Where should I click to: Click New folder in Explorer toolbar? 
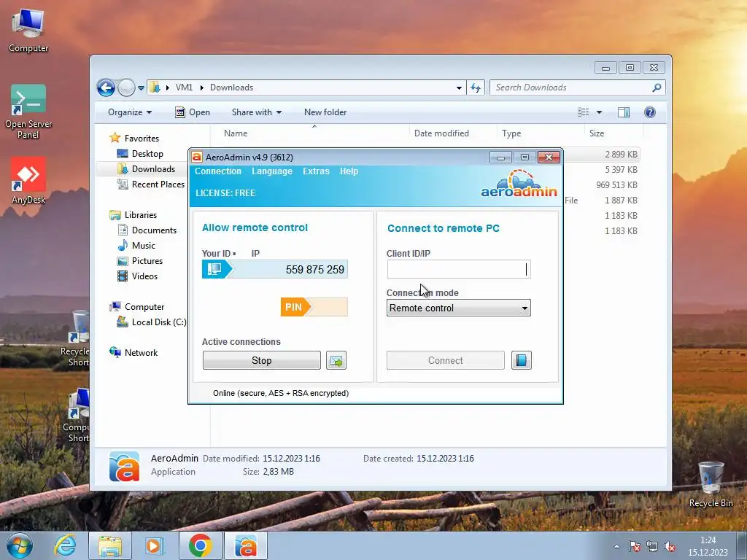click(x=325, y=112)
